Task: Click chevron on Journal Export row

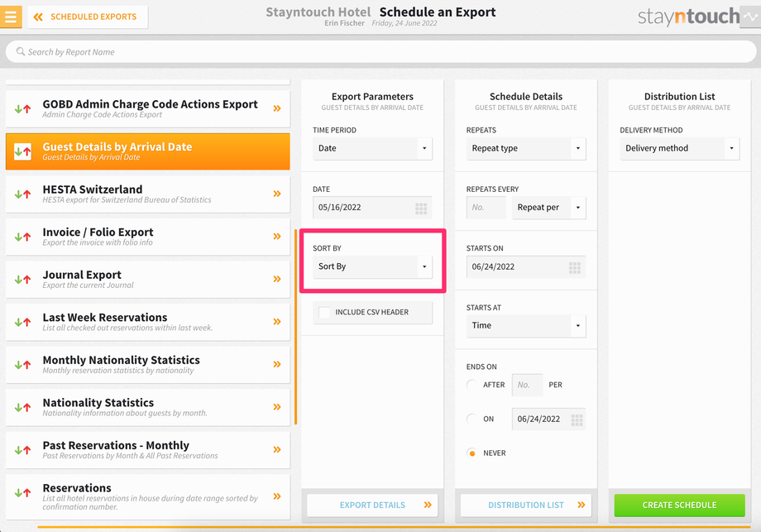Action: pos(277,279)
